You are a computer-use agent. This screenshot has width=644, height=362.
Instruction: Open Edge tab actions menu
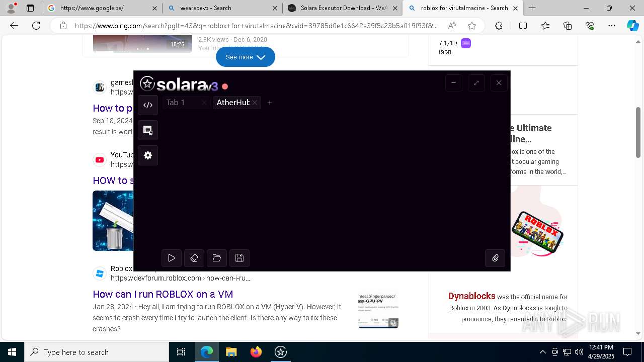(30, 8)
